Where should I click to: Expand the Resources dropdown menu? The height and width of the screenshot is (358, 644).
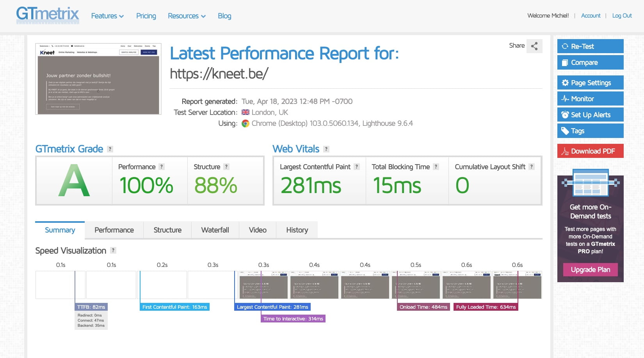click(187, 16)
